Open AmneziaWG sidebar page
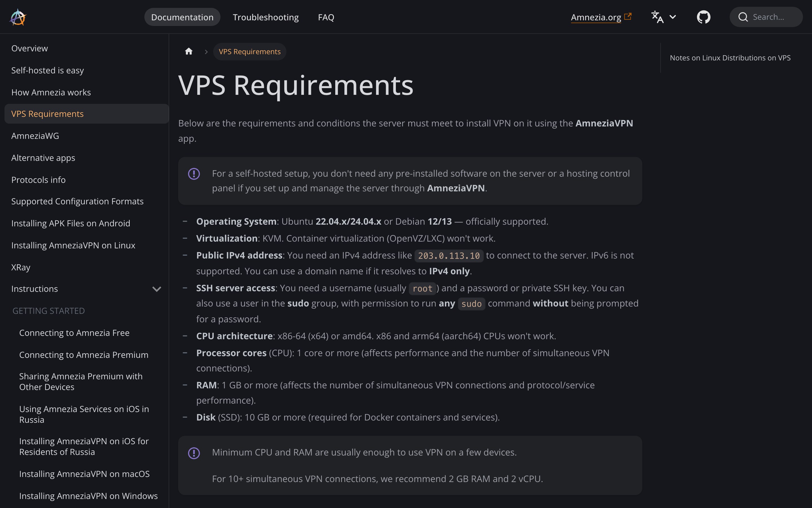This screenshot has width=812, height=508. click(87, 136)
